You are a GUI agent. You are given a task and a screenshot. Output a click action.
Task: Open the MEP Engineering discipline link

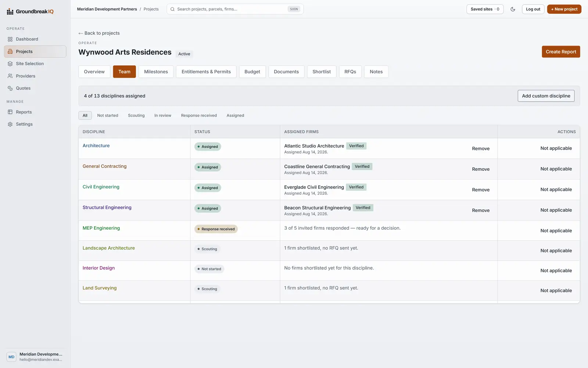tap(101, 228)
